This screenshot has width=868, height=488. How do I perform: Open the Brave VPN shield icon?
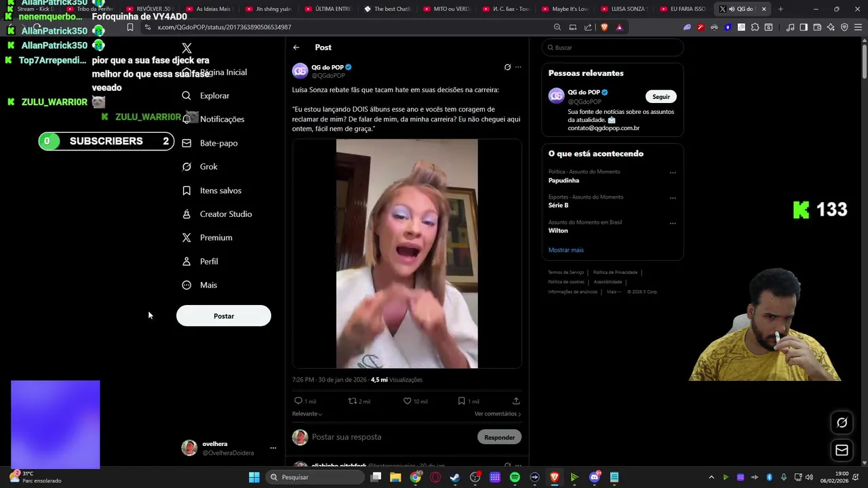pyautogui.click(x=844, y=27)
